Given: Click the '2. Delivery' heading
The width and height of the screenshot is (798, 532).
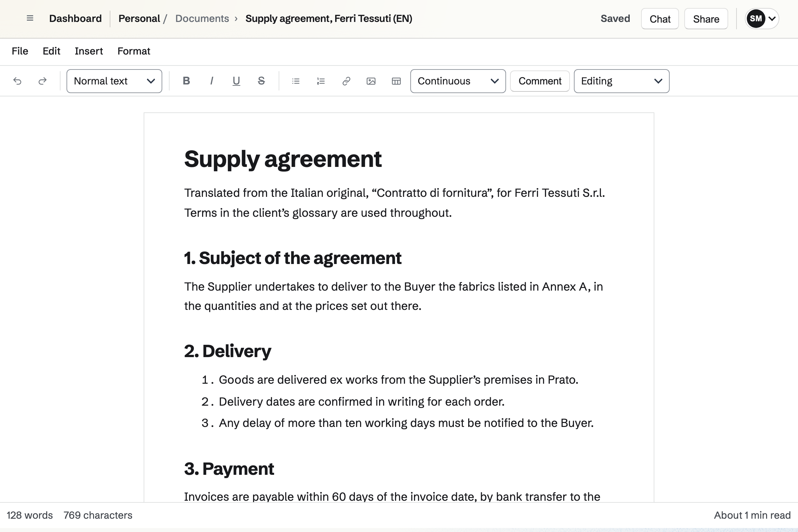Looking at the screenshot, I should point(228,351).
